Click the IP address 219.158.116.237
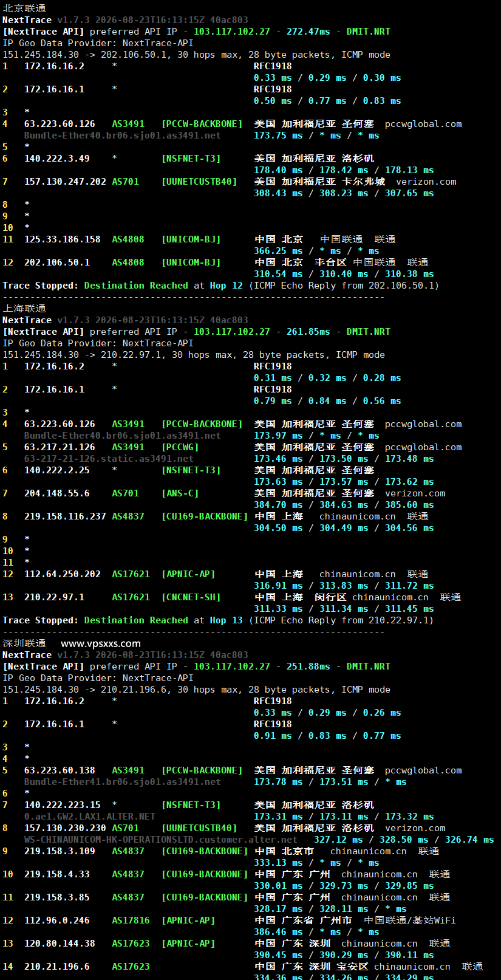Screen dimensions: 501x980 click(x=65, y=516)
